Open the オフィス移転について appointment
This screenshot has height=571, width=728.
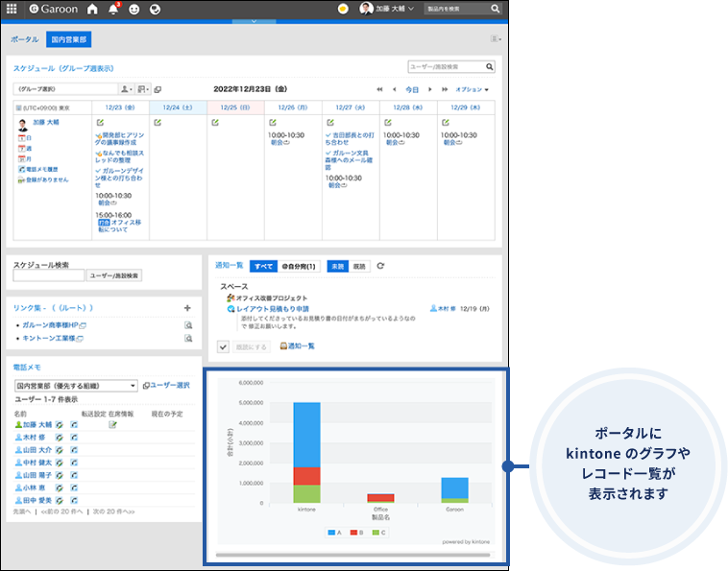pos(119,226)
